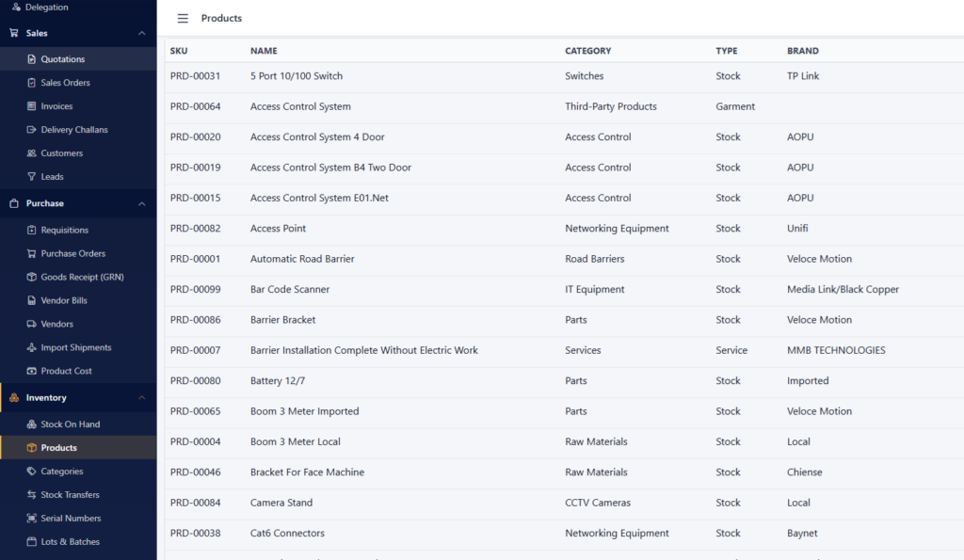Collapse the Sales section chevron
Image resolution: width=964 pixels, height=560 pixels.
point(142,33)
